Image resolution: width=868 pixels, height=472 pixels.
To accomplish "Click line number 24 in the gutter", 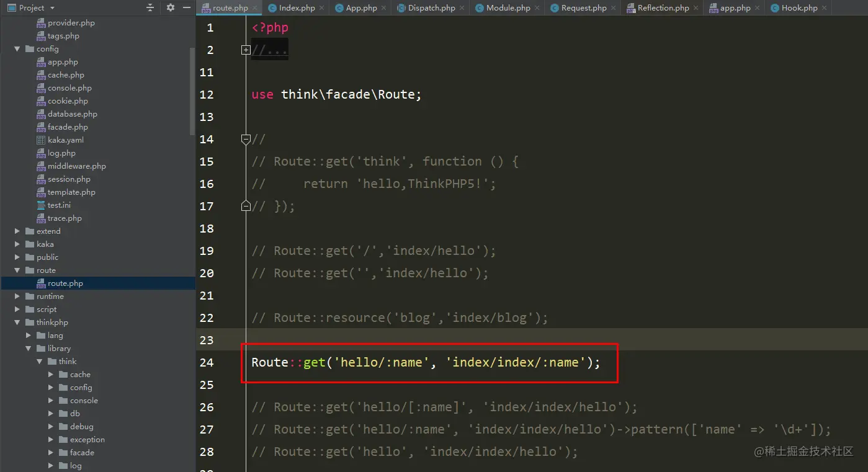I will pos(207,362).
